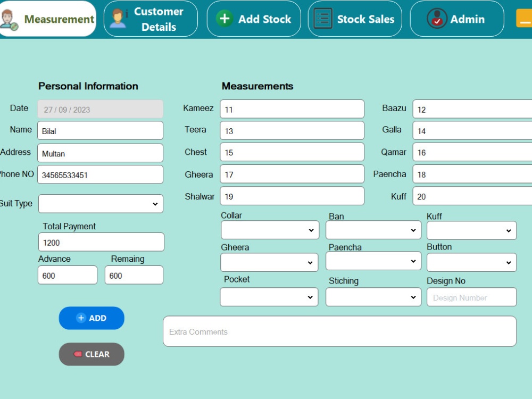Image resolution: width=532 pixels, height=399 pixels.
Task: Open the Stiching dropdown
Action: click(x=373, y=297)
